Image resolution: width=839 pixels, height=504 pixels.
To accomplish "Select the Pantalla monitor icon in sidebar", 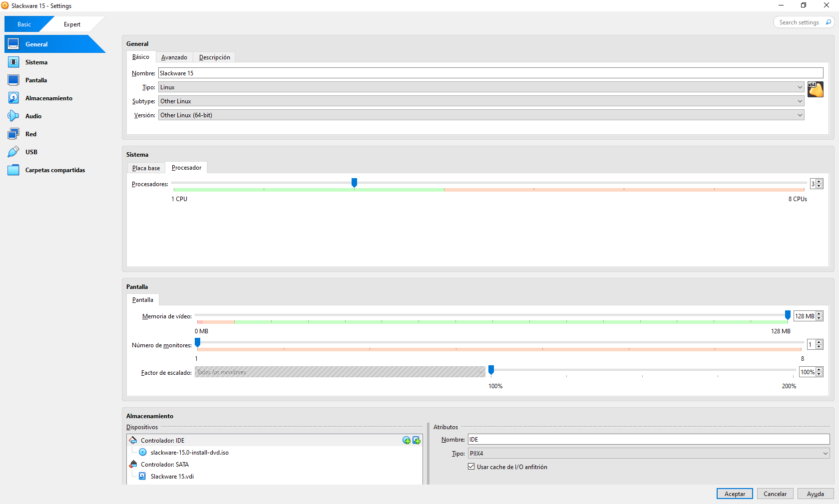I will (x=13, y=80).
